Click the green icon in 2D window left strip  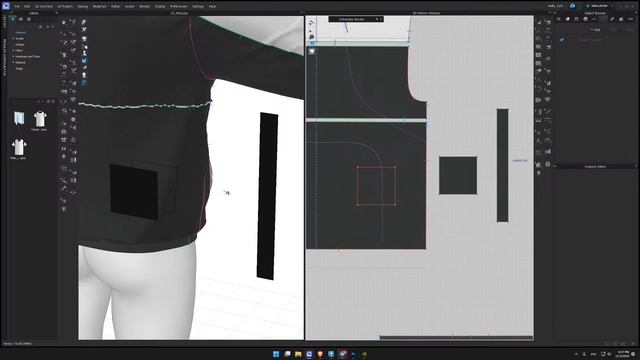(x=312, y=37)
